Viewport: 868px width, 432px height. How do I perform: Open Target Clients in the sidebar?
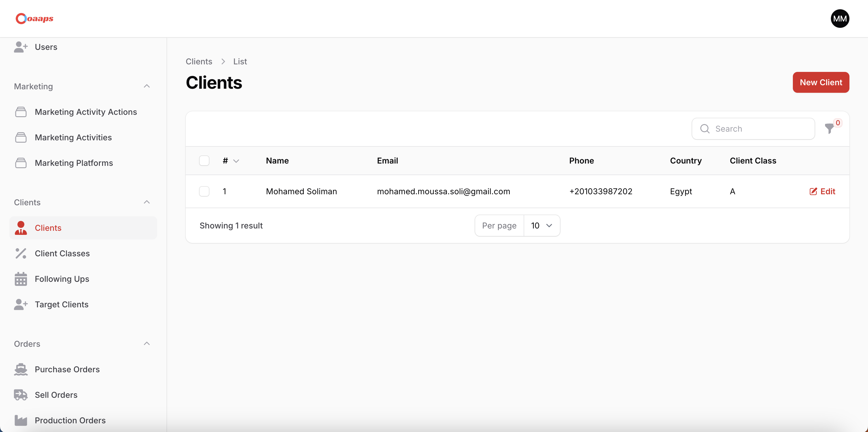point(61,304)
